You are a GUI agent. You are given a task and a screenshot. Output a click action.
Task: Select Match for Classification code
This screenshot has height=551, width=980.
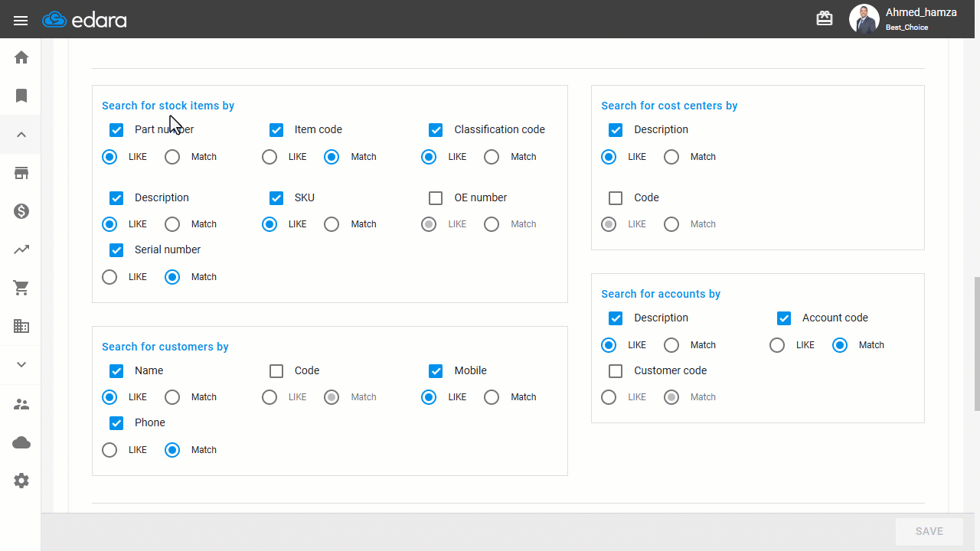click(492, 157)
